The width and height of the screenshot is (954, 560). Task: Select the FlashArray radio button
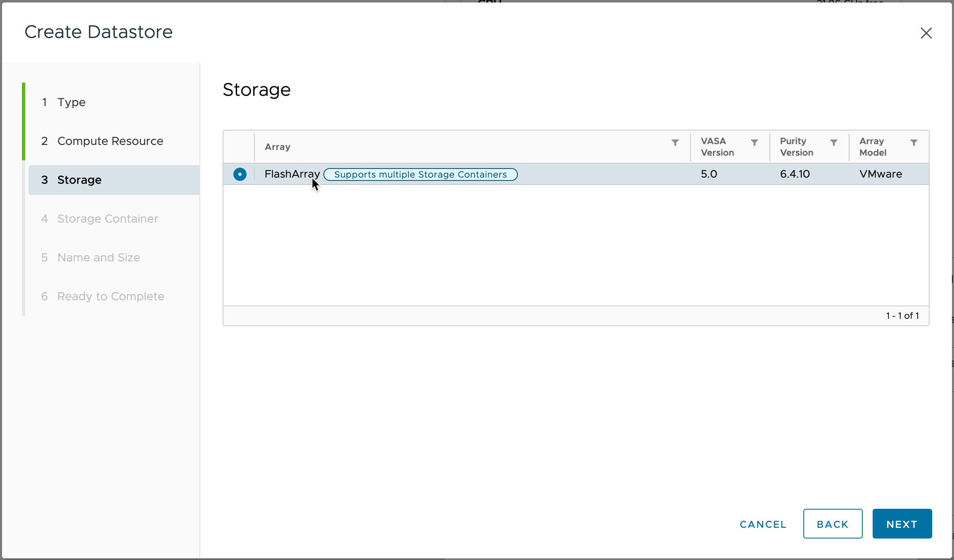[x=240, y=174]
